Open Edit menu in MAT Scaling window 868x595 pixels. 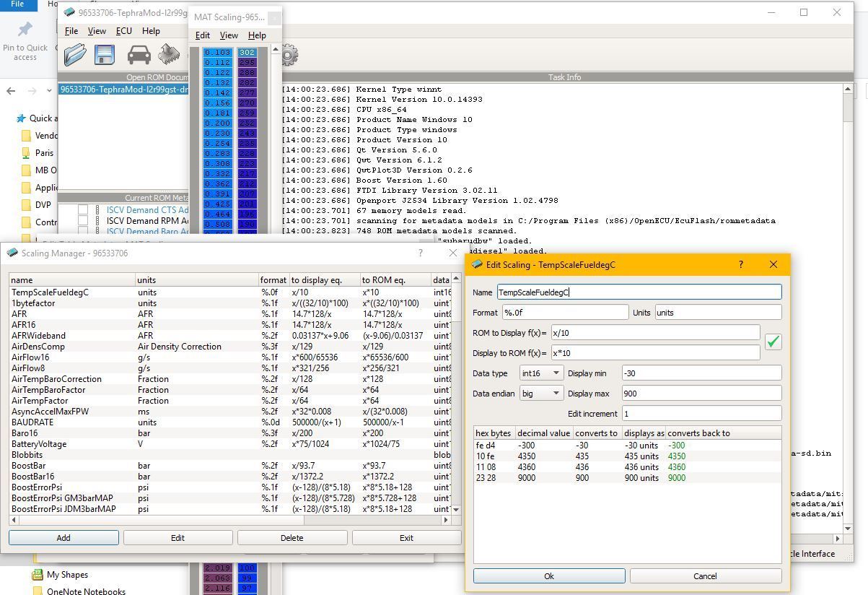coord(203,35)
